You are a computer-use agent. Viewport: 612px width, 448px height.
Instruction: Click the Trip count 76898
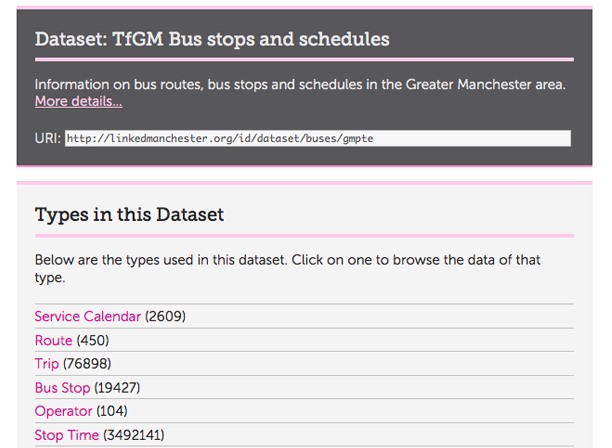point(87,364)
